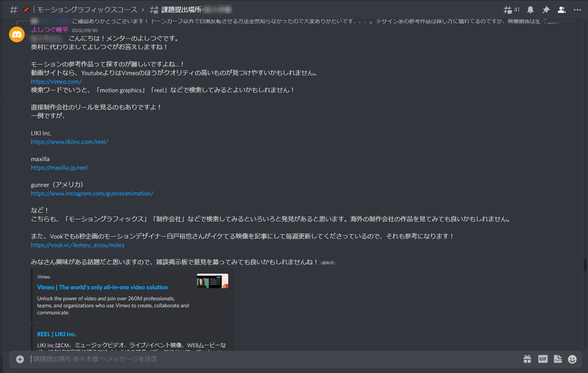Open the vimeo.com link
The width and height of the screenshot is (588, 373).
[x=56, y=82]
